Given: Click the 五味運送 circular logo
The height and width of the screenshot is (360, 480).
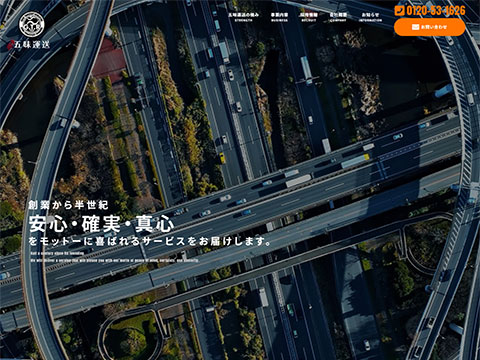Looking at the screenshot, I should click(32, 24).
